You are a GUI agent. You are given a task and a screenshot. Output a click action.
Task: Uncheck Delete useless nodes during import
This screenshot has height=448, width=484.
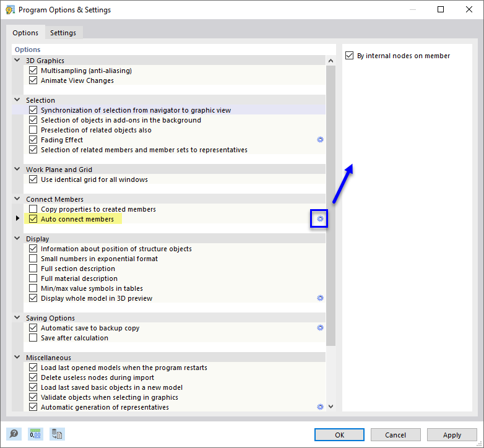(x=33, y=377)
